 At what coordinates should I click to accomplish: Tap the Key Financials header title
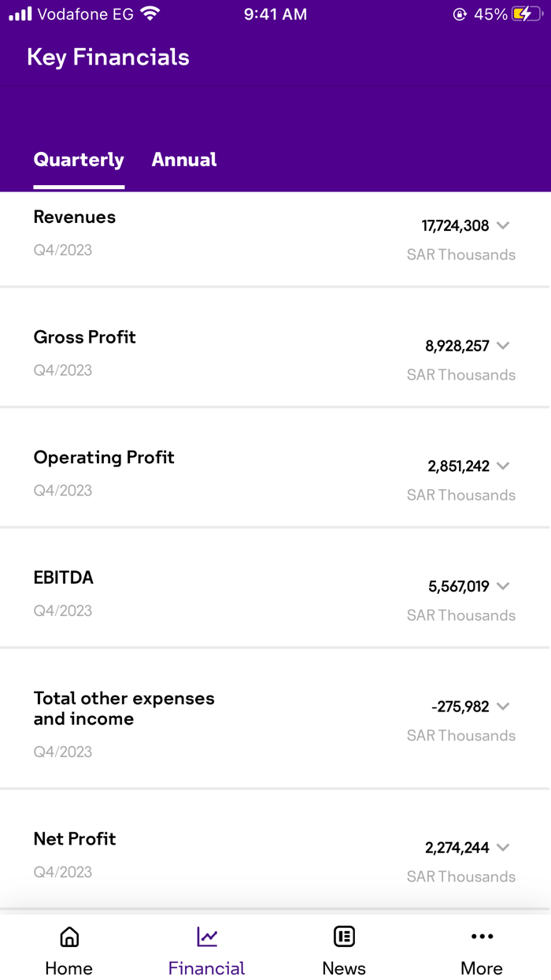(x=108, y=57)
